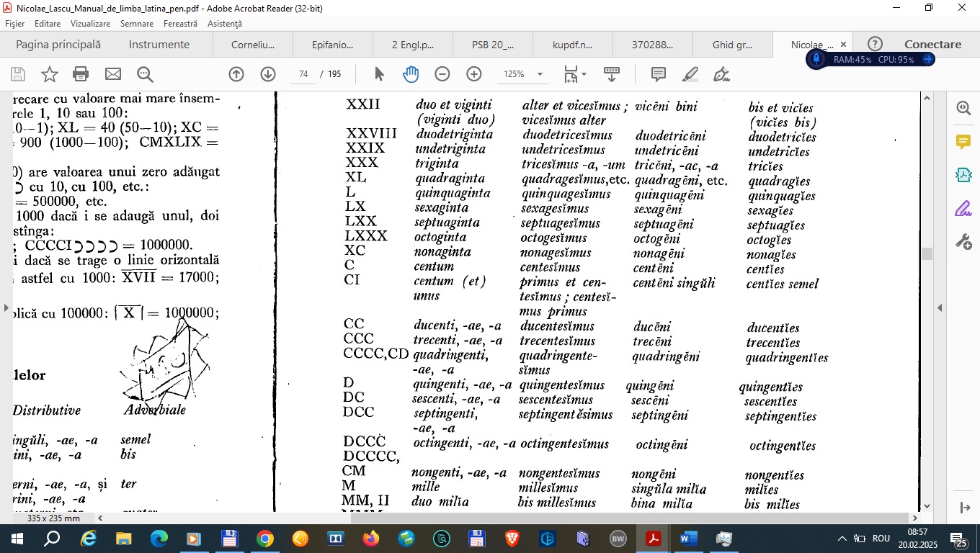980x553 pixels.
Task: Open the Editare menu
Action: [48, 24]
